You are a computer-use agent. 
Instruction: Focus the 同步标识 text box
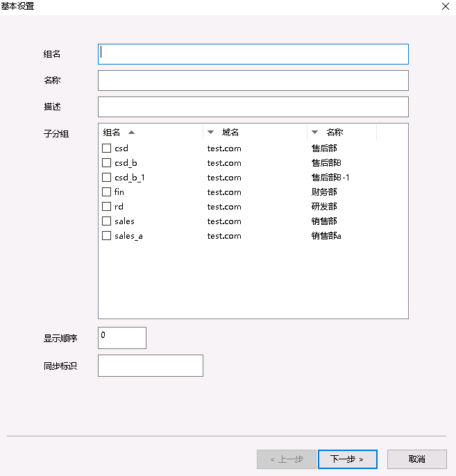click(x=150, y=366)
